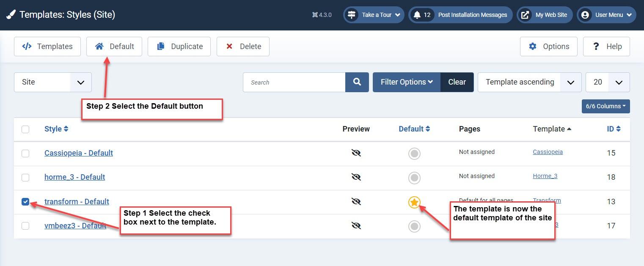Image resolution: width=644 pixels, height=266 pixels.
Task: Click the Delete toolbar button
Action: tap(243, 47)
